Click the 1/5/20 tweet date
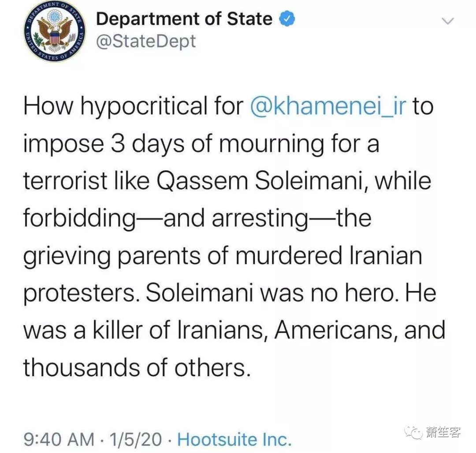Screen dimensions: 476x453 (135, 439)
